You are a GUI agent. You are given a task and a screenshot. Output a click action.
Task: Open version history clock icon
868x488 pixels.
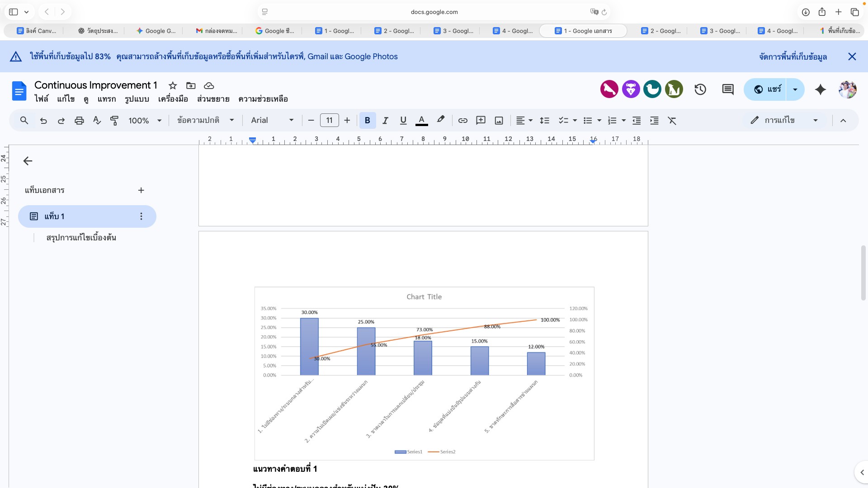tap(700, 89)
